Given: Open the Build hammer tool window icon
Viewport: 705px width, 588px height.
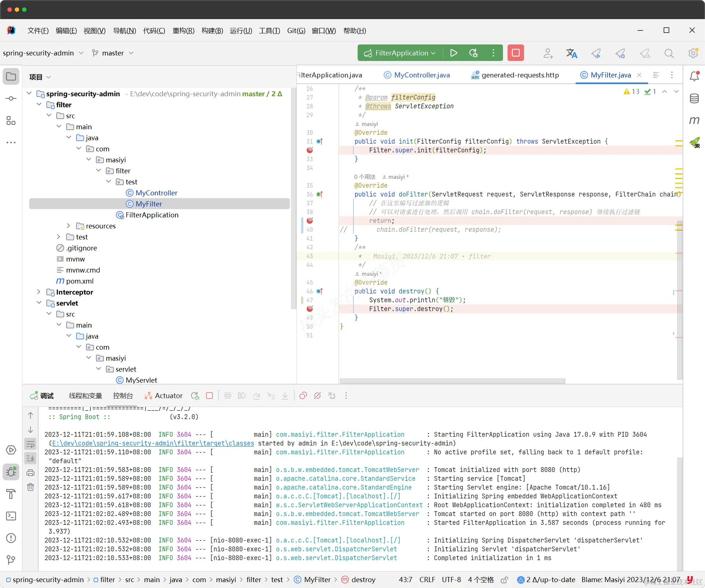Looking at the screenshot, I should pyautogui.click(x=11, y=494).
